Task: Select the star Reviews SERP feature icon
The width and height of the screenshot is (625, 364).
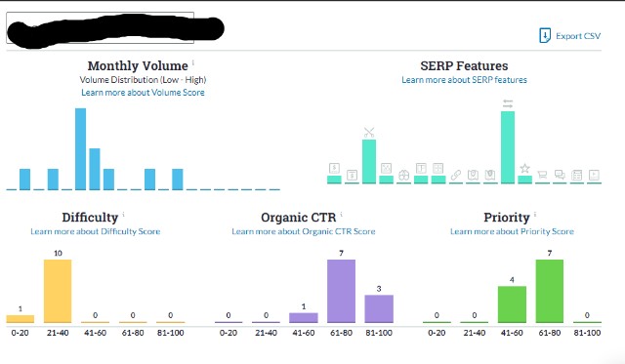Action: coord(525,169)
